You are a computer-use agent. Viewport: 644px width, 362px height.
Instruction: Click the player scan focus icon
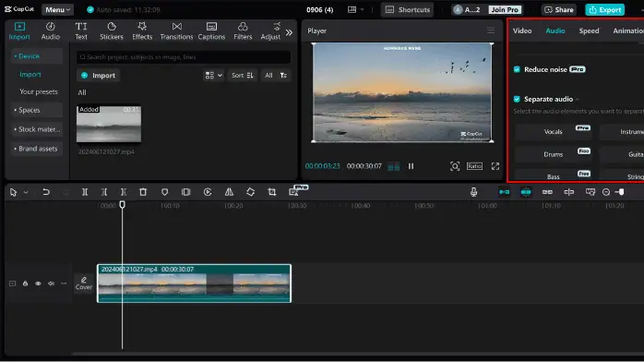(x=455, y=166)
